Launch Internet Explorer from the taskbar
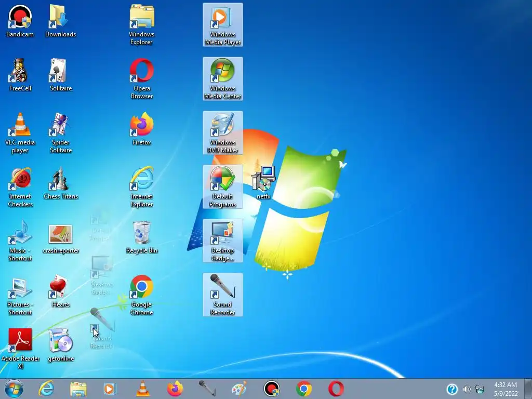 point(46,389)
